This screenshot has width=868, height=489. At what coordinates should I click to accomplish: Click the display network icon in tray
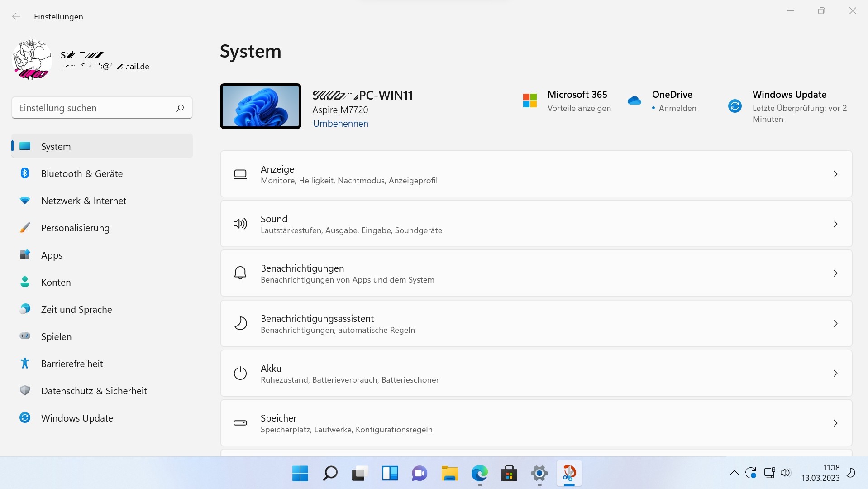769,473
